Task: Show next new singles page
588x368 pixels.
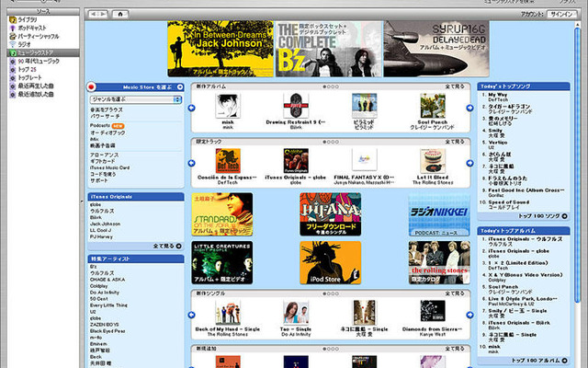Action: (x=469, y=315)
